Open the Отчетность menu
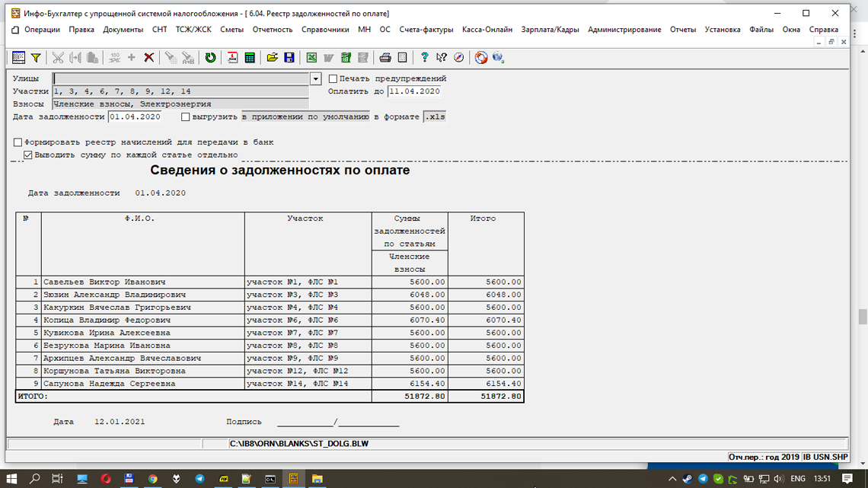 pos(273,30)
